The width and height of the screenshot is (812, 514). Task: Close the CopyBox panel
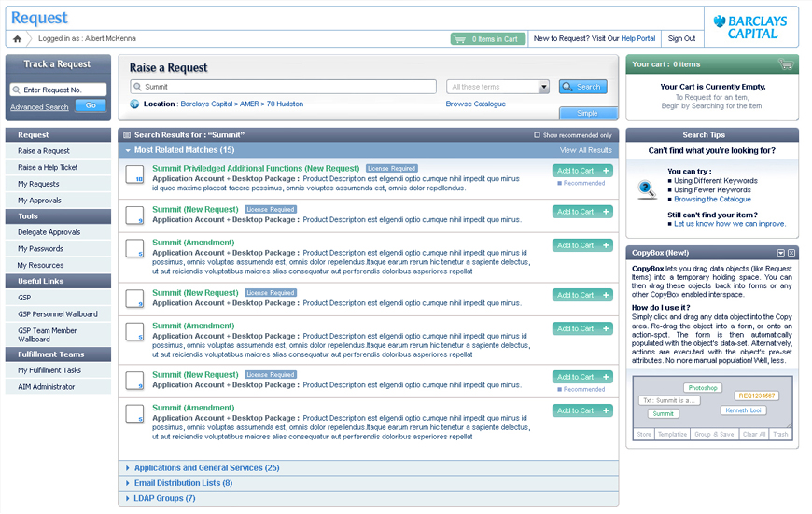click(791, 253)
